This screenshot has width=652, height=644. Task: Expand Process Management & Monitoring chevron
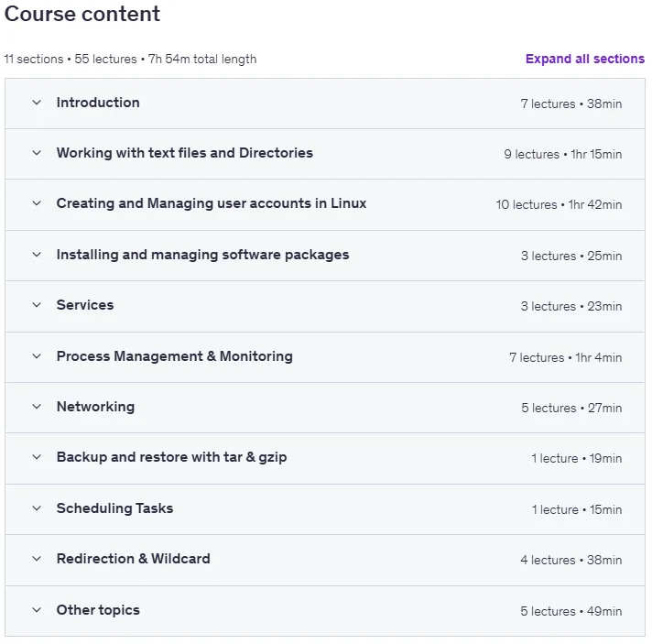coord(37,356)
